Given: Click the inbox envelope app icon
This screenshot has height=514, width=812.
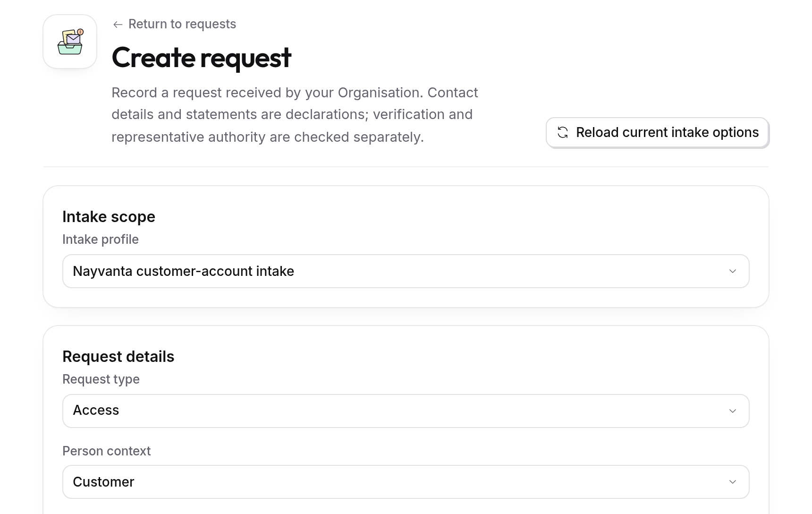Looking at the screenshot, I should [x=70, y=42].
